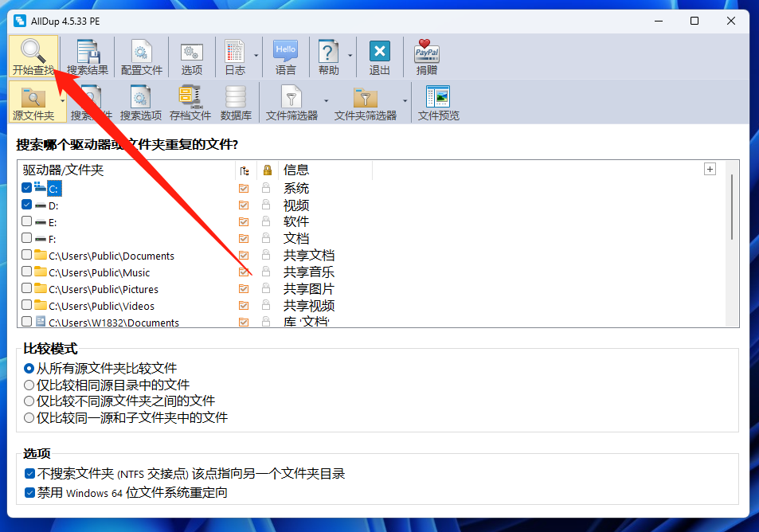Click the plus button to add folder
The height and width of the screenshot is (532, 759).
coord(710,169)
